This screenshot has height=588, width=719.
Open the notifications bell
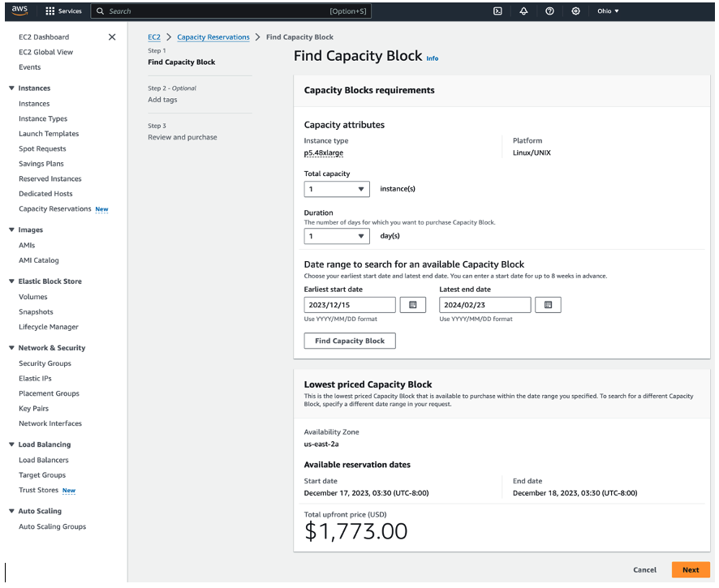pyautogui.click(x=523, y=11)
